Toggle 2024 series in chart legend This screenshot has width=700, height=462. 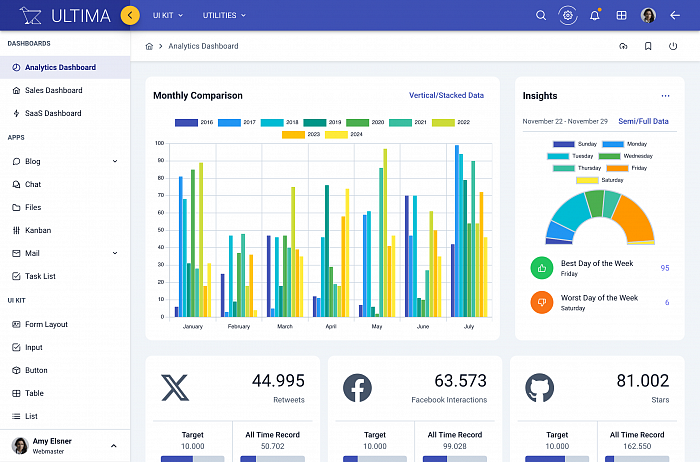click(x=344, y=134)
